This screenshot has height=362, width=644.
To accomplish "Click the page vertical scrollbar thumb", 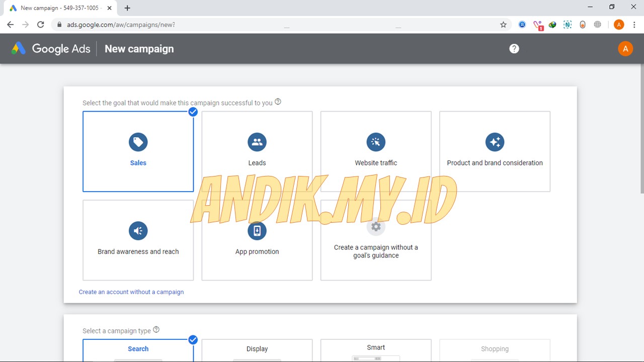I will tap(641, 128).
